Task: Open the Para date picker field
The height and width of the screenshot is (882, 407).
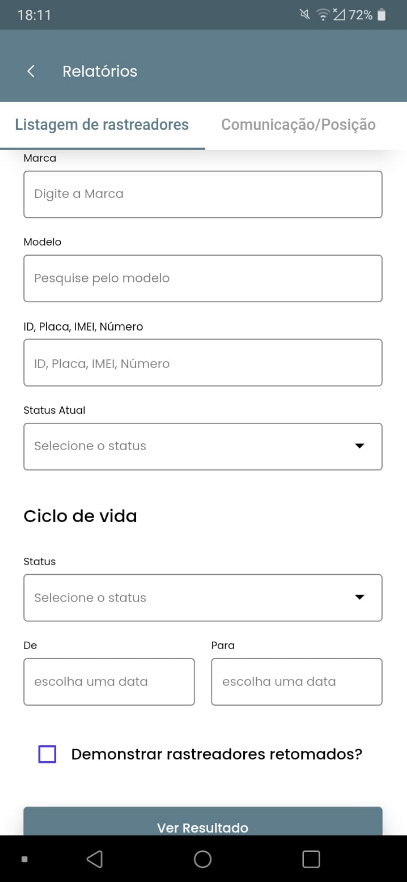Action: pos(297,682)
